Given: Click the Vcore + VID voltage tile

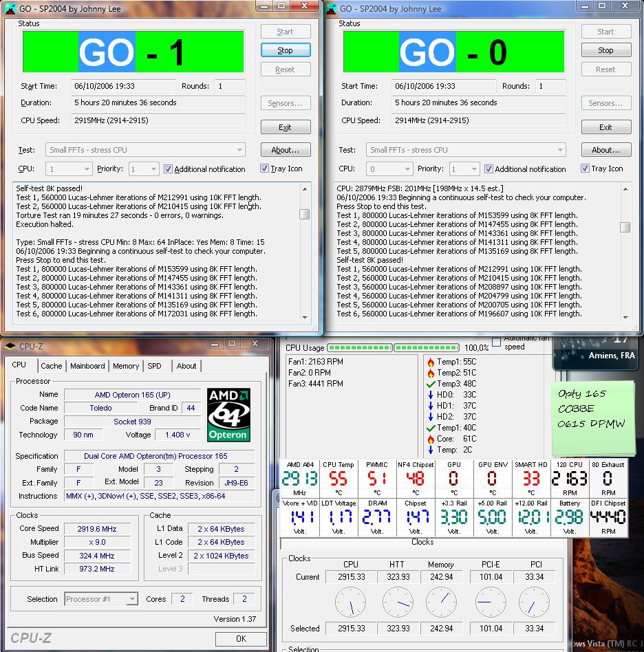Looking at the screenshot, I should point(300,517).
